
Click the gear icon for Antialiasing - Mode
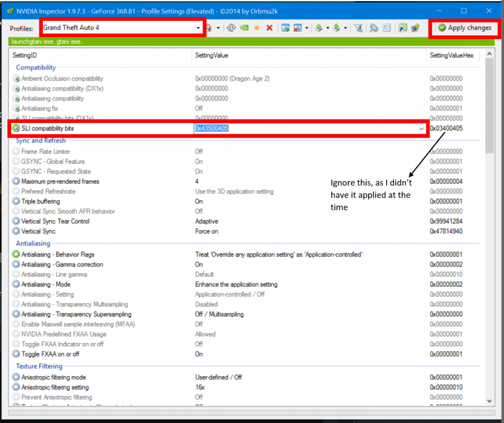point(16,284)
